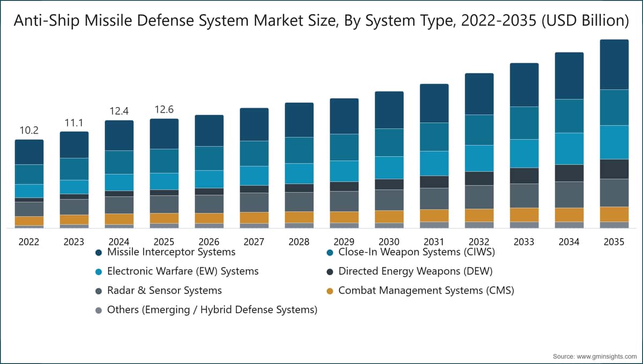Select the 'Radar & Sensor Systems' legend label
Screen dimensions: 643x364
pos(165,290)
